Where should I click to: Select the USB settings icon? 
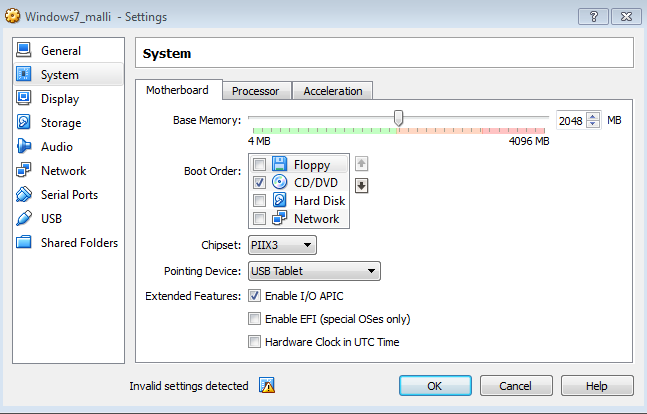(24, 219)
